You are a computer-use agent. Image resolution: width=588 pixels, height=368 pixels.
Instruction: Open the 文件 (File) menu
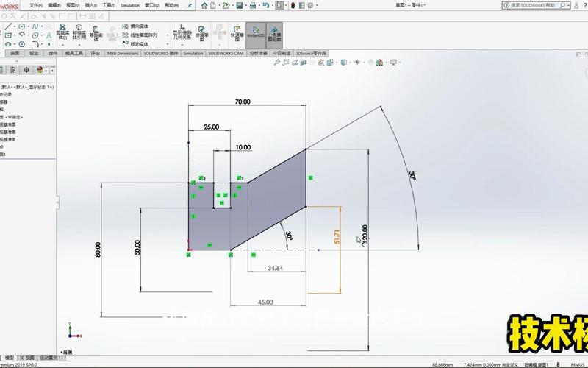36,5
